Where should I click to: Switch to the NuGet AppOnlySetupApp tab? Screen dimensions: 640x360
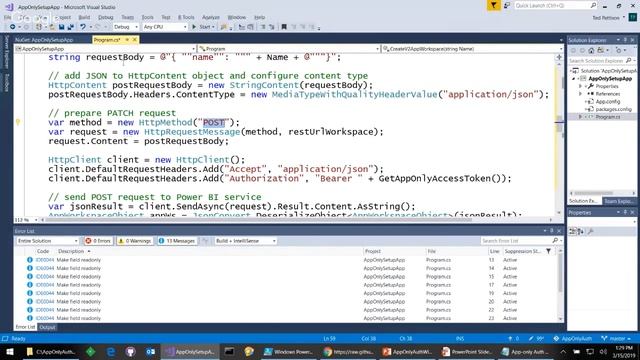coord(44,40)
